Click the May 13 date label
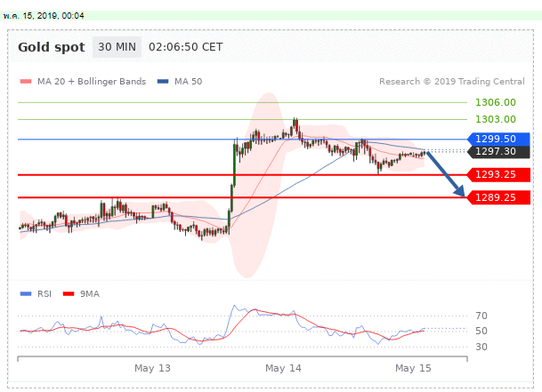This screenshot has width=542, height=392. pyautogui.click(x=152, y=368)
